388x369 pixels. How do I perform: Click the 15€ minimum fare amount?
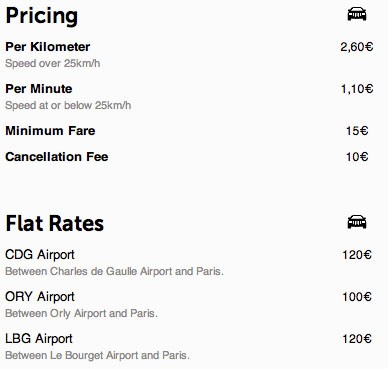tap(357, 130)
